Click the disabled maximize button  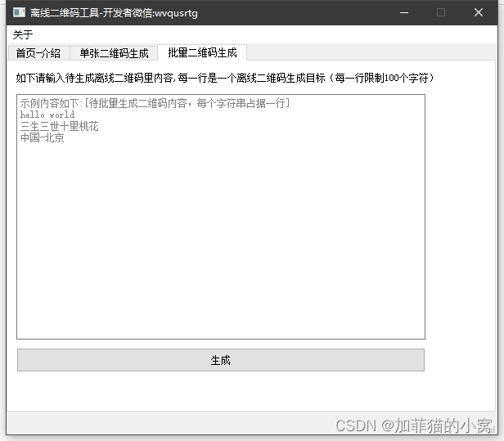click(x=441, y=12)
